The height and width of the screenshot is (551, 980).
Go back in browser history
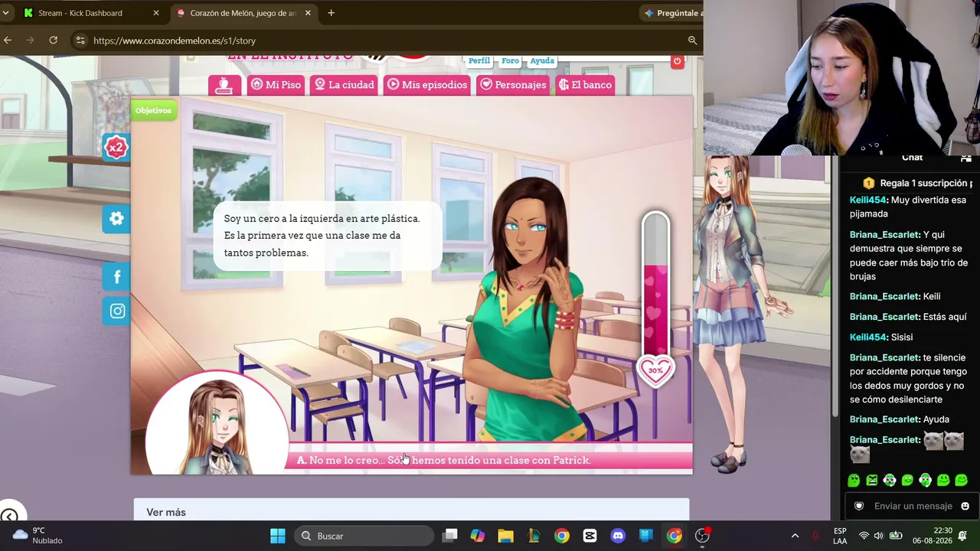(8, 41)
